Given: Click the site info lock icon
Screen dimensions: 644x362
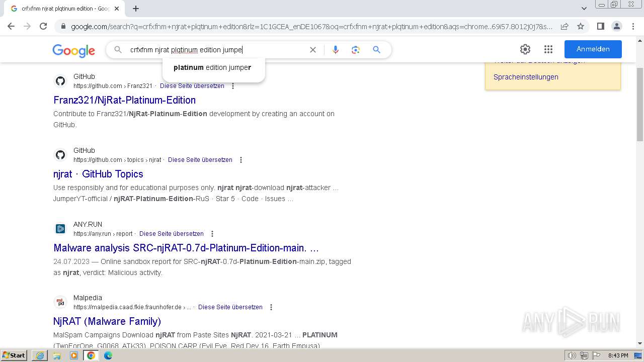Looking at the screenshot, I should pos(63,27).
